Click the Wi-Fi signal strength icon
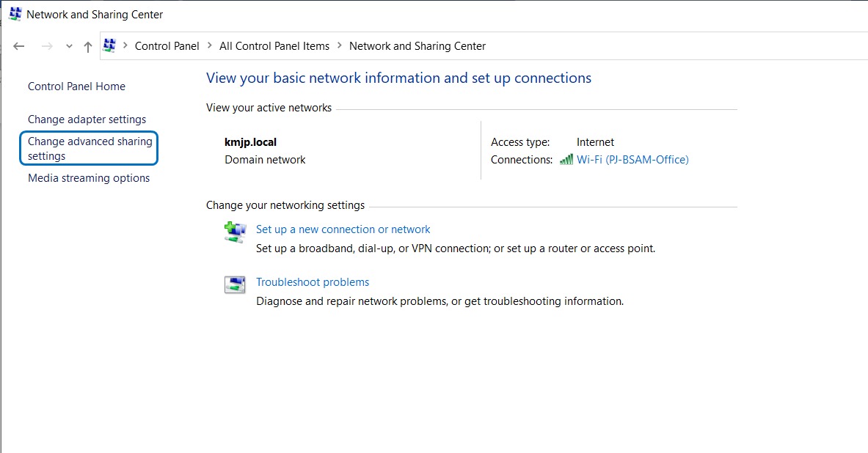 coord(566,160)
